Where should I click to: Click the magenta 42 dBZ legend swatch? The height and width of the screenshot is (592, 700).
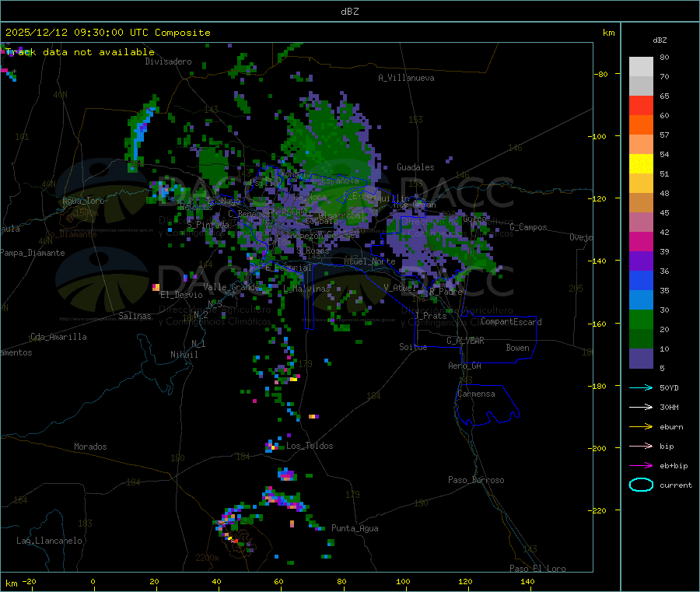click(641, 241)
